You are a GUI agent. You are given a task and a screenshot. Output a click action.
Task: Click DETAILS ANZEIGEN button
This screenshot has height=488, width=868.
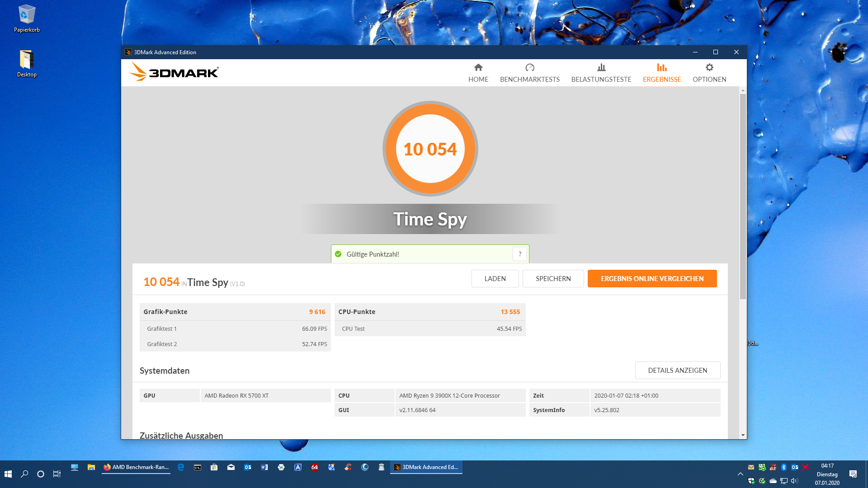tap(677, 370)
